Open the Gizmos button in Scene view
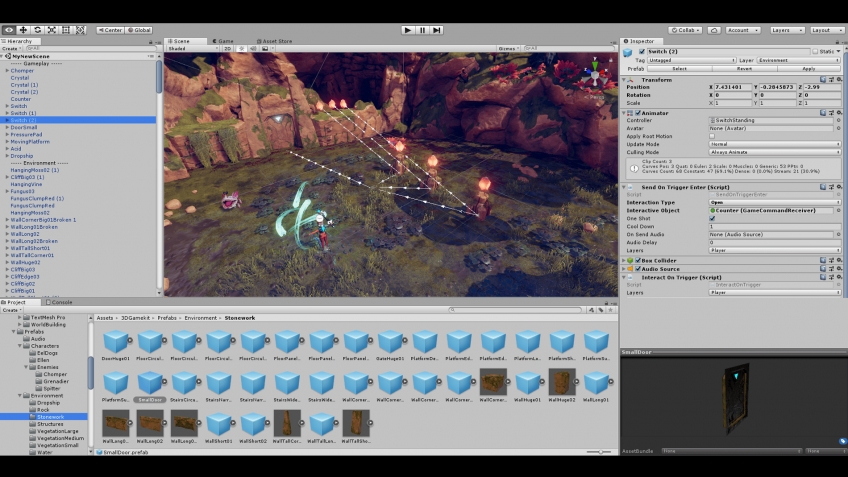848x477 pixels. (x=508, y=49)
